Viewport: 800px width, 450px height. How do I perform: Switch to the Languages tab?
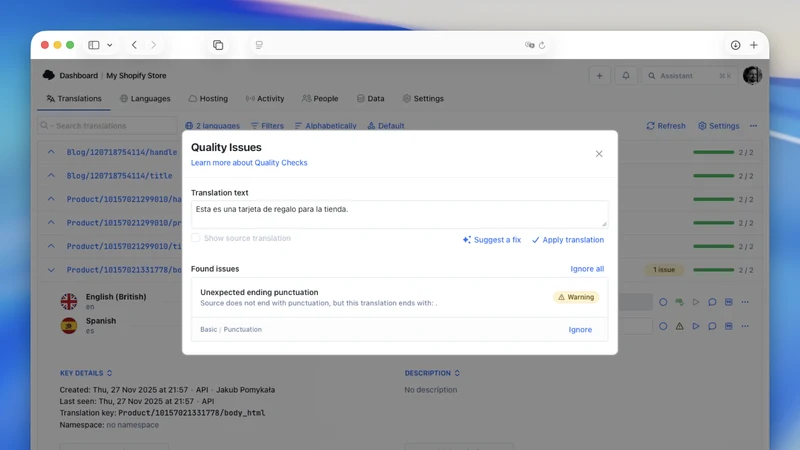click(x=145, y=98)
